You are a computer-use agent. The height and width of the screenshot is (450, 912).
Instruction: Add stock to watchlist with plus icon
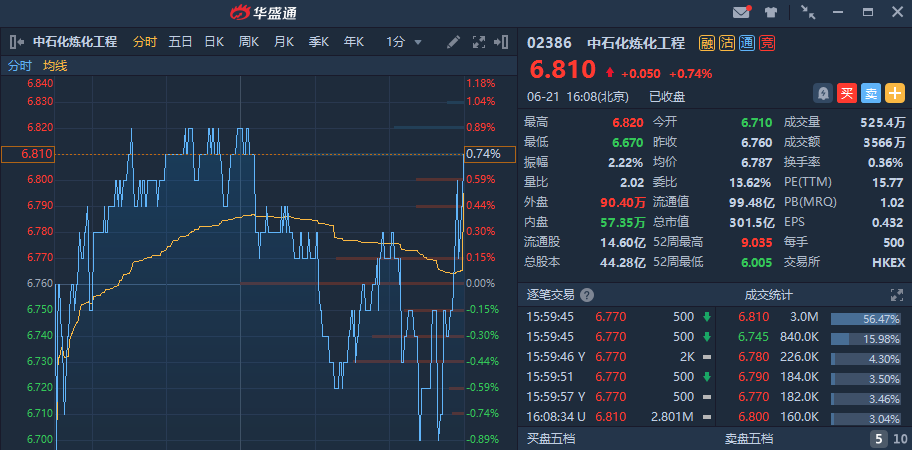click(x=895, y=93)
